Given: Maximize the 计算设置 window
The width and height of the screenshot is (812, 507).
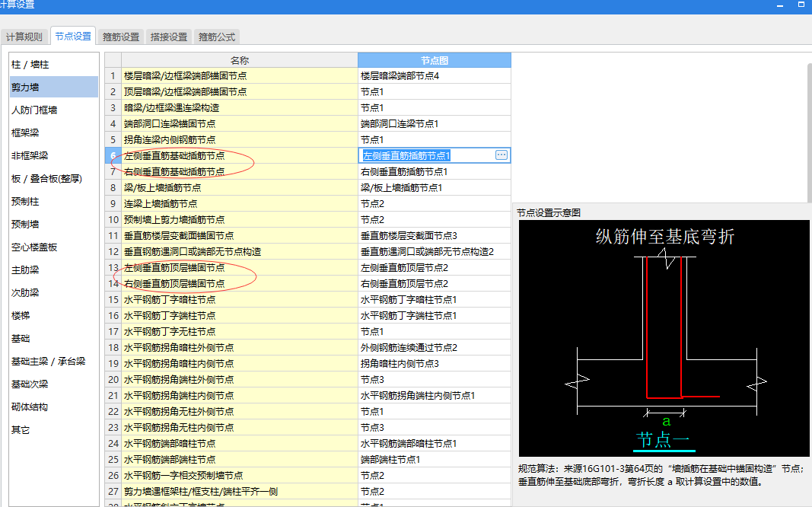Looking at the screenshot, I should click(x=801, y=4).
